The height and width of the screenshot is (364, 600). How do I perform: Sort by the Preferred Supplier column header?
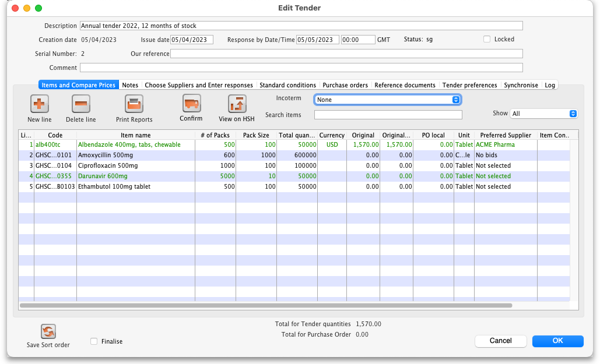(x=506, y=135)
